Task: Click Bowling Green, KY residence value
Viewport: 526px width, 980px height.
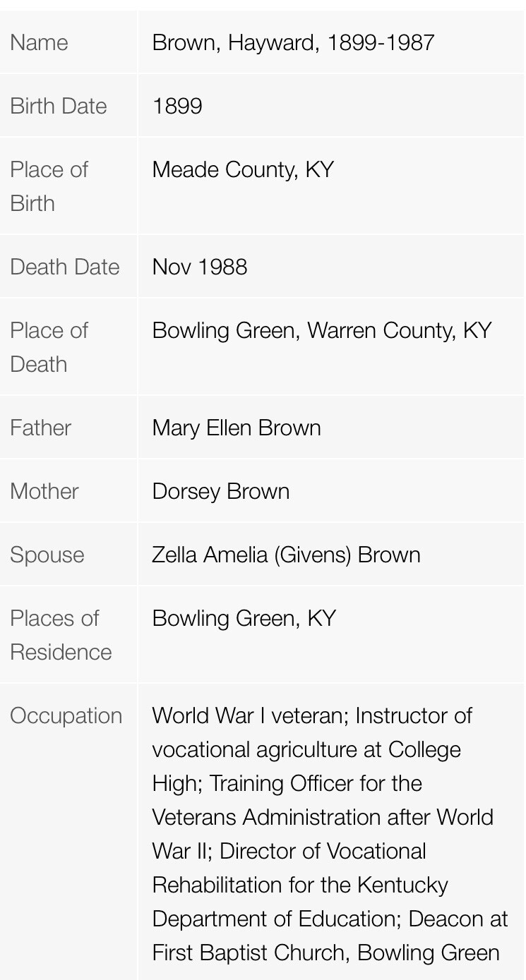Action: [x=244, y=618]
